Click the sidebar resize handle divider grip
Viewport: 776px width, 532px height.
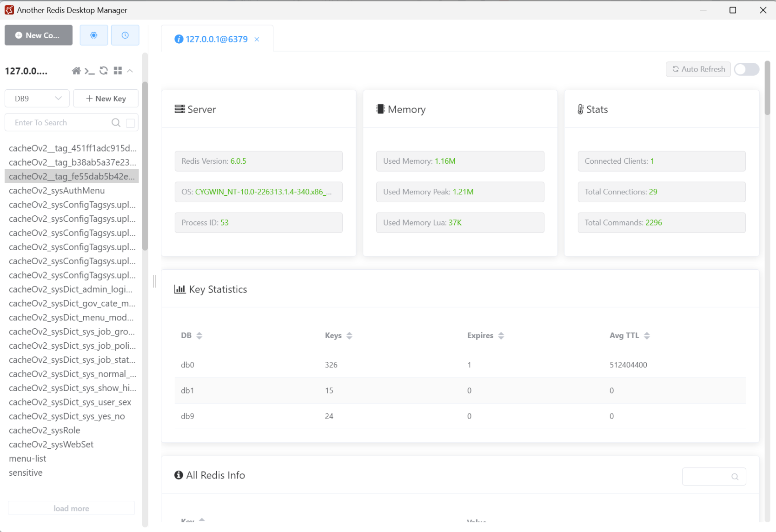(154, 281)
